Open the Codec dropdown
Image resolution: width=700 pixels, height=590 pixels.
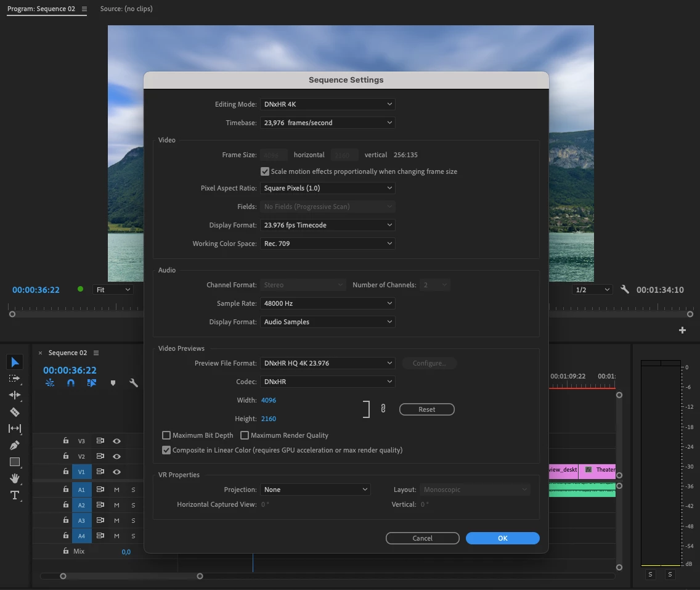click(328, 382)
